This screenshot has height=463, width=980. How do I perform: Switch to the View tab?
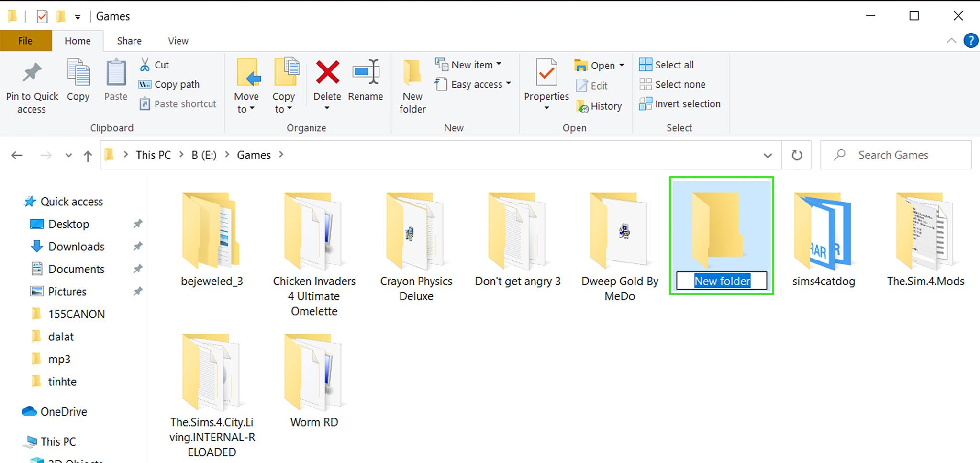tap(178, 41)
